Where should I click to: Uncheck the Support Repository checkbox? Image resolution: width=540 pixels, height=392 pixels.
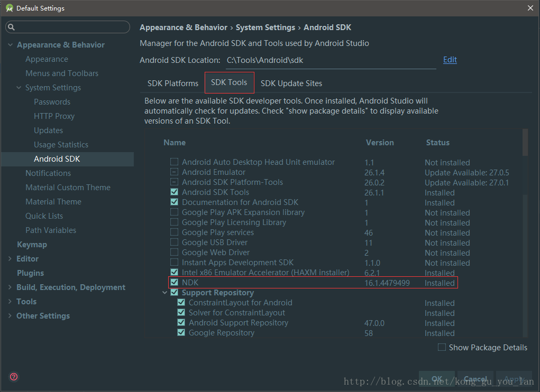tap(174, 292)
